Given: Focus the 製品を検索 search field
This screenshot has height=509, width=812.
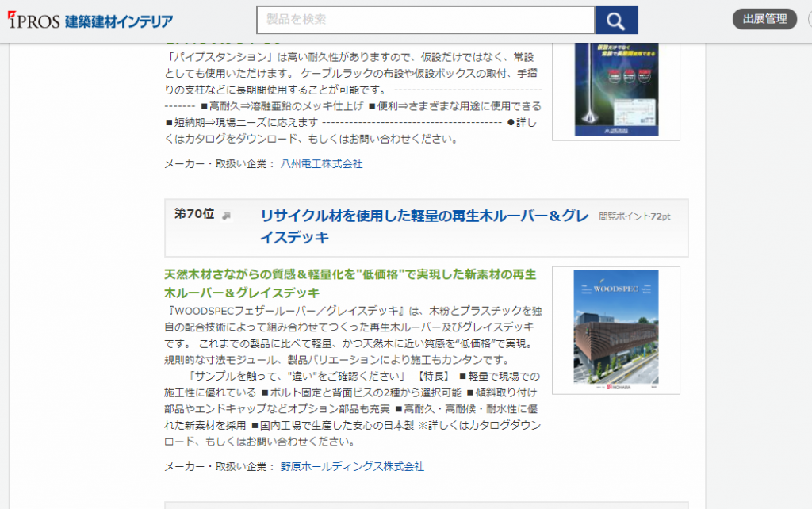Looking at the screenshot, I should pyautogui.click(x=425, y=20).
